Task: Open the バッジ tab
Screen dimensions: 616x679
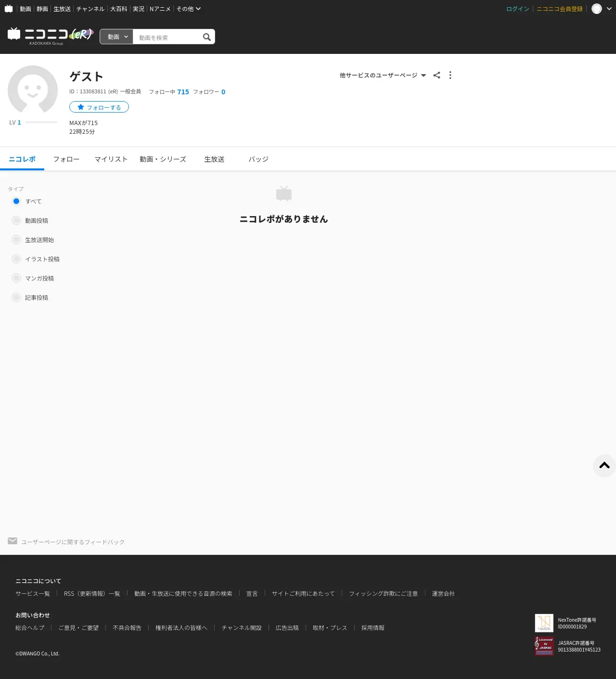Action: tap(258, 159)
